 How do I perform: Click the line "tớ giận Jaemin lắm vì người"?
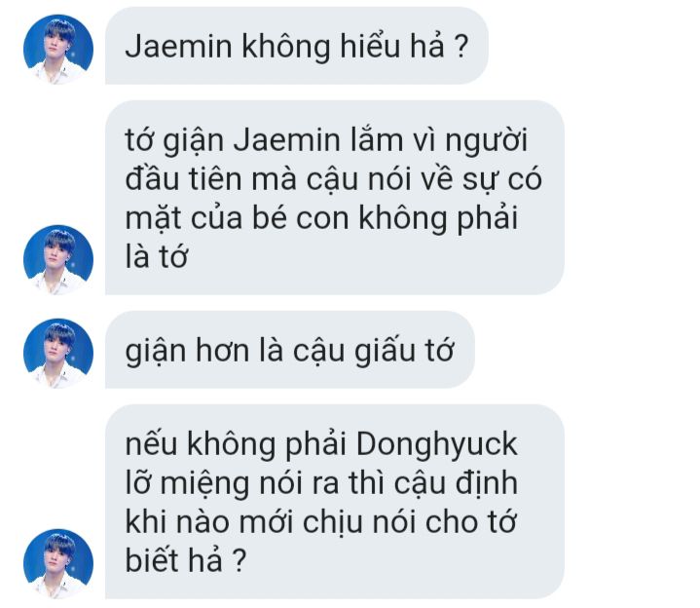click(x=326, y=140)
